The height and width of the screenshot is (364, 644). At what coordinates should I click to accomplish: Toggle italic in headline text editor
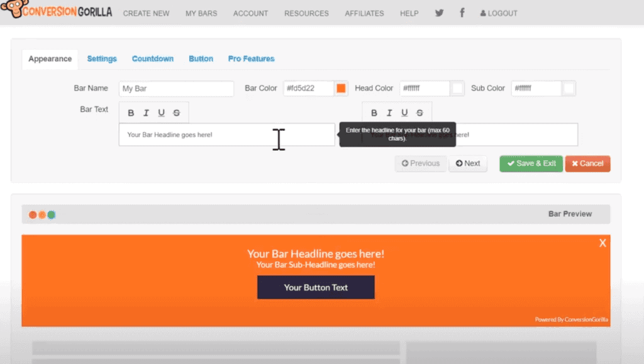point(146,113)
